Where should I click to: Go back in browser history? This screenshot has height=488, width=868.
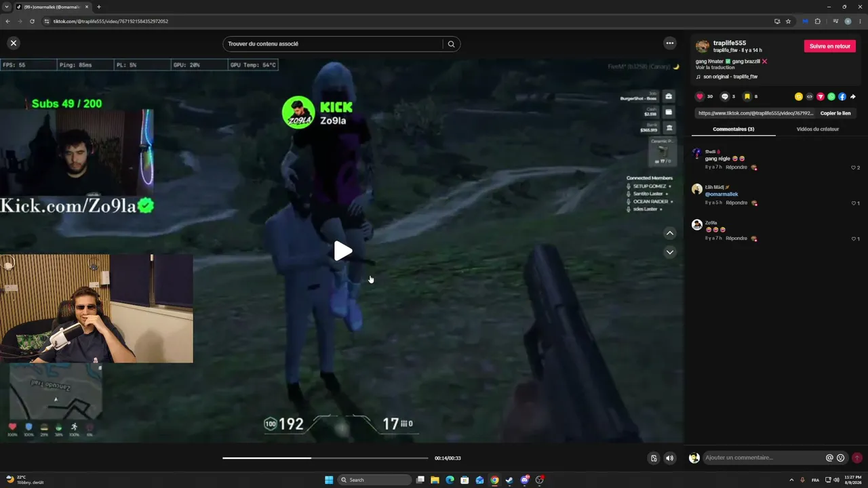[x=7, y=21]
